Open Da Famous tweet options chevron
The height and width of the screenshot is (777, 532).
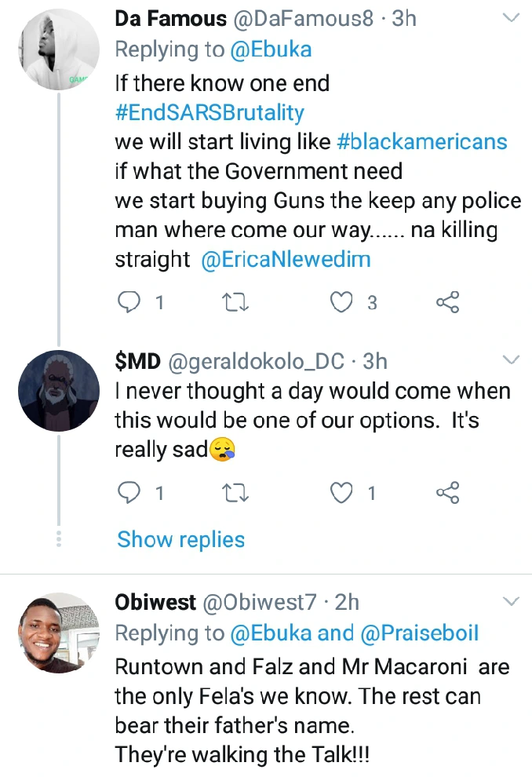coord(511,17)
